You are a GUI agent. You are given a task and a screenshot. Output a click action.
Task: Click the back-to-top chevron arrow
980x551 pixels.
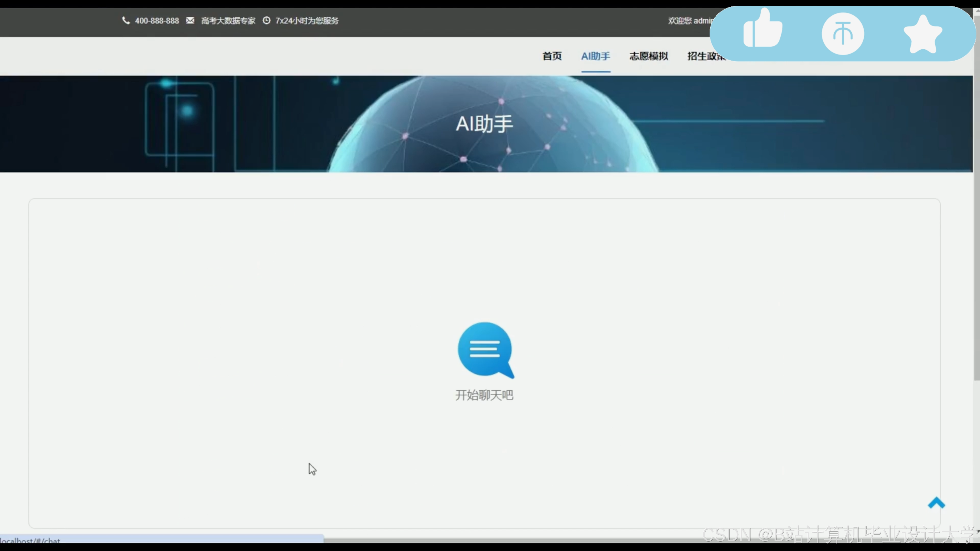point(936,503)
